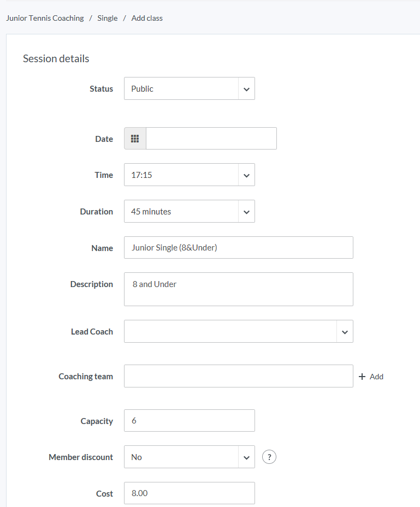Expand the Status dropdown arrow
The height and width of the screenshot is (507, 420).
[246, 89]
